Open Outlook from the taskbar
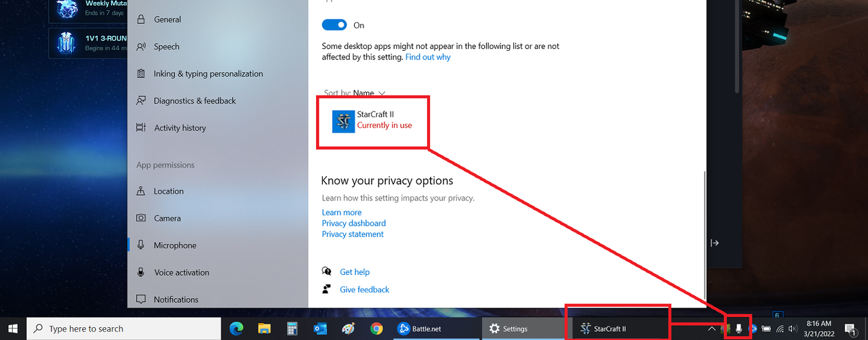 (321, 328)
